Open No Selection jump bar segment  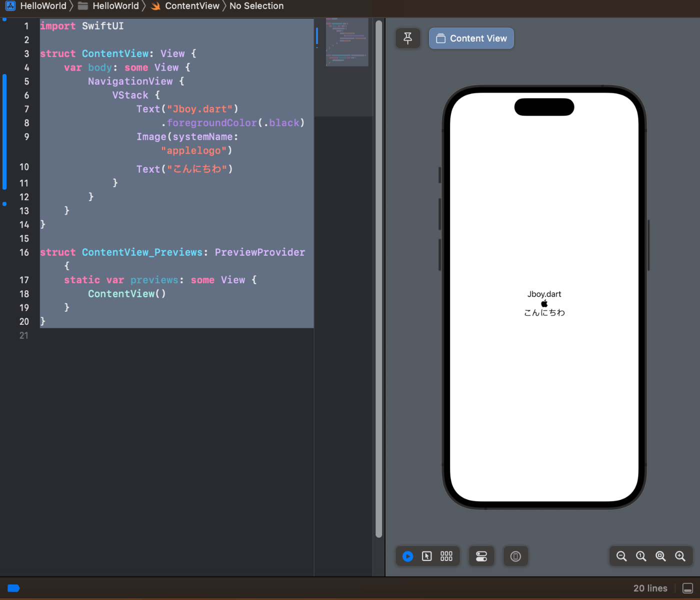point(256,6)
